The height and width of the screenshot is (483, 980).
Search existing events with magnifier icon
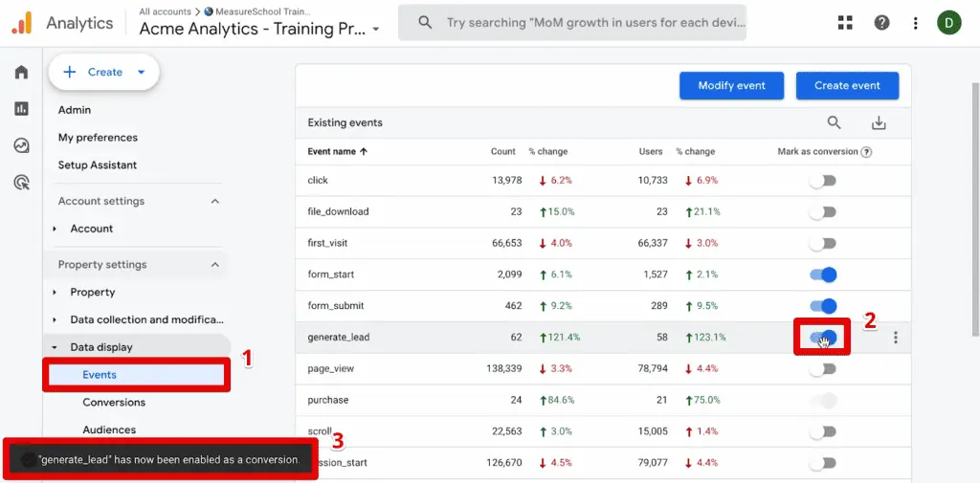point(834,122)
